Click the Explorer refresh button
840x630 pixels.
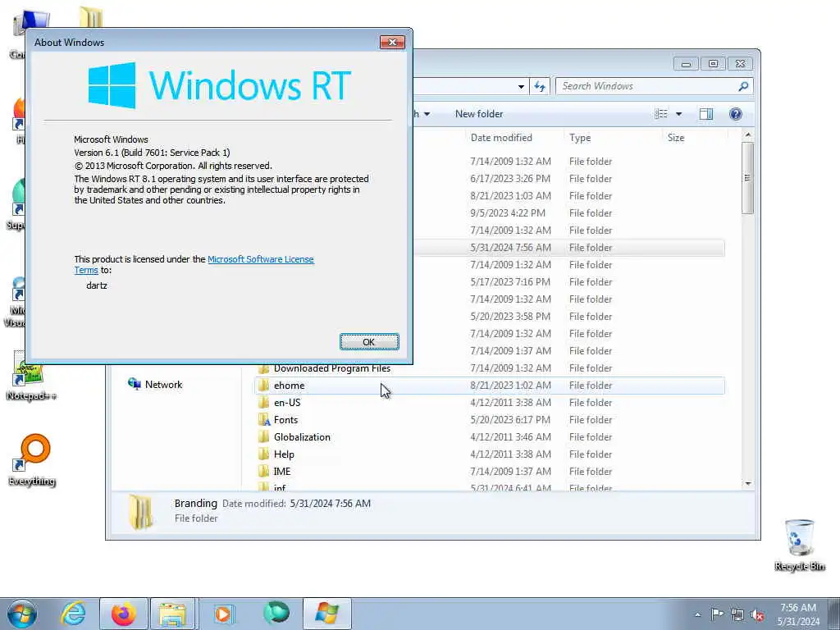click(540, 86)
